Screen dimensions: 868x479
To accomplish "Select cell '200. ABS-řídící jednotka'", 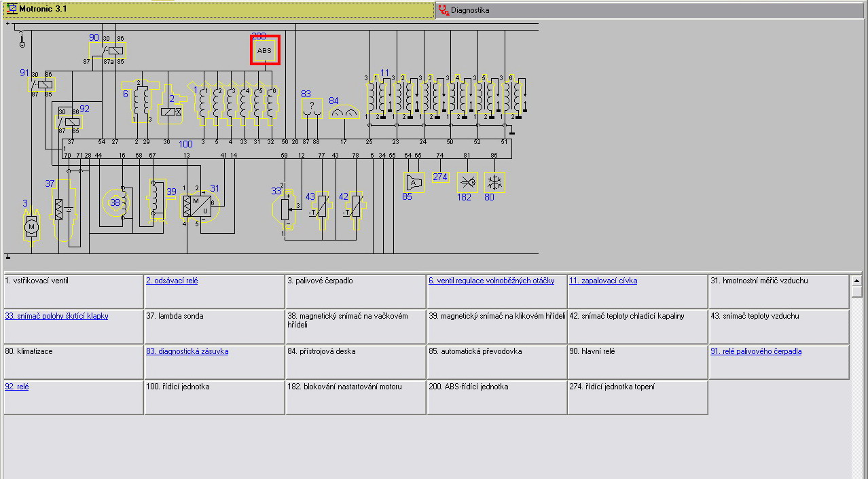I will [497, 397].
